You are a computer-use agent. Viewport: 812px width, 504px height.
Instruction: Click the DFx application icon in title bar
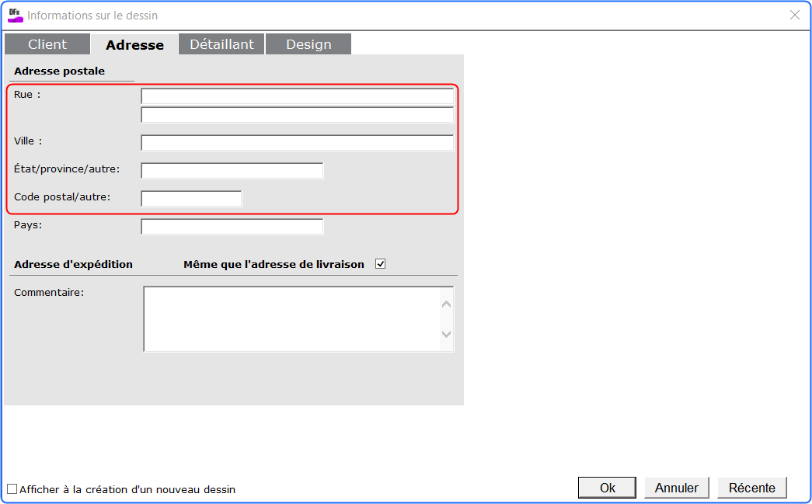tap(16, 16)
